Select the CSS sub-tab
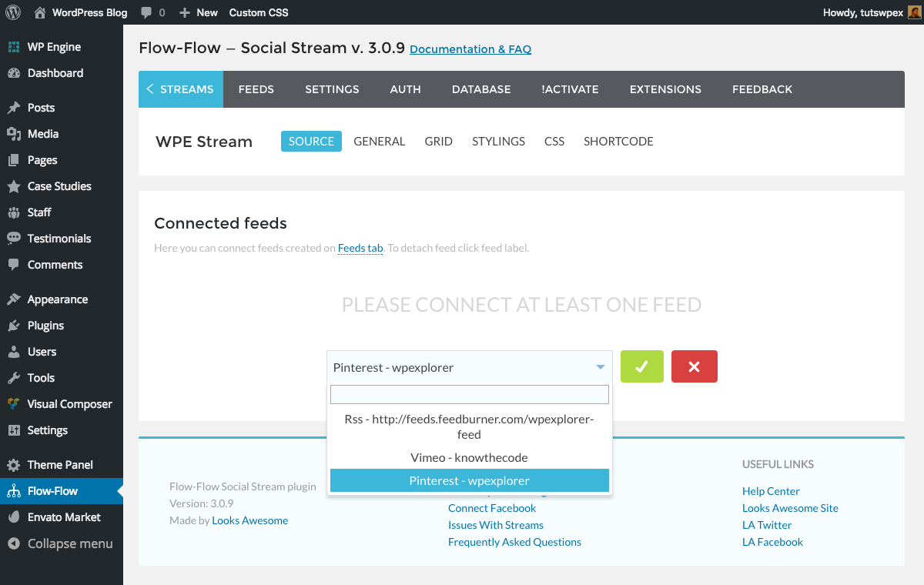924x585 pixels. click(x=554, y=141)
